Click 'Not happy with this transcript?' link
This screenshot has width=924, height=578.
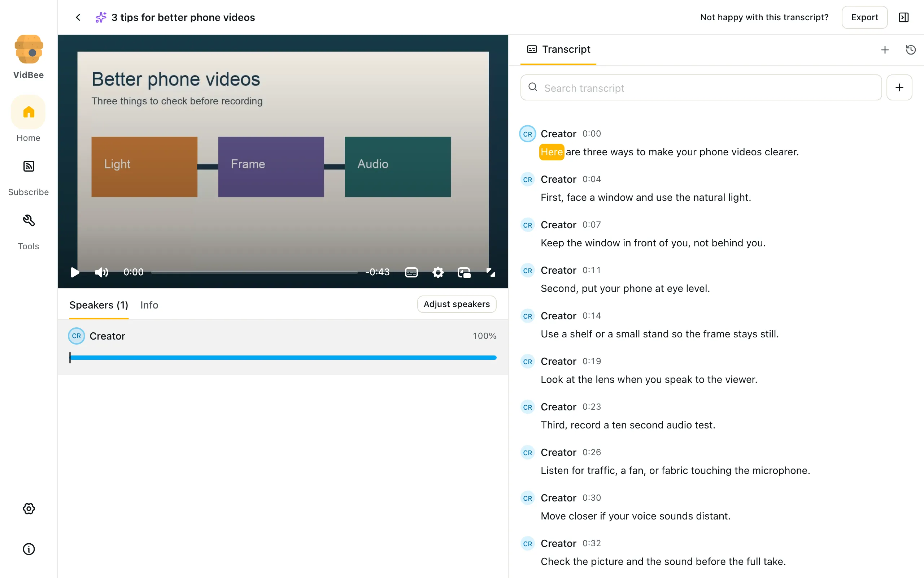pyautogui.click(x=764, y=17)
